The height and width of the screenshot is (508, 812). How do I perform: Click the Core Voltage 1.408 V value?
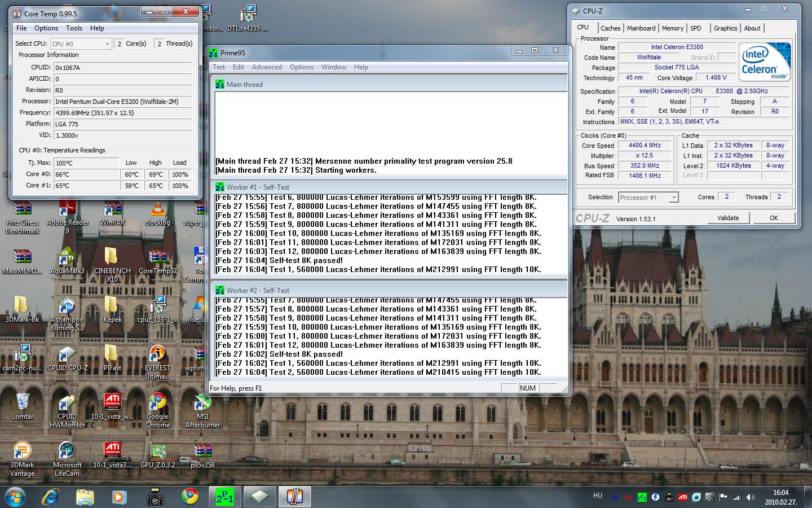click(x=716, y=77)
